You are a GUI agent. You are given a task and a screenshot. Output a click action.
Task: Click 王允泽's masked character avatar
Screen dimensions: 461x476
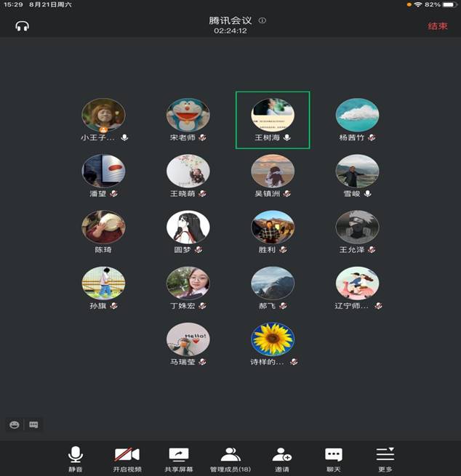[x=357, y=227]
